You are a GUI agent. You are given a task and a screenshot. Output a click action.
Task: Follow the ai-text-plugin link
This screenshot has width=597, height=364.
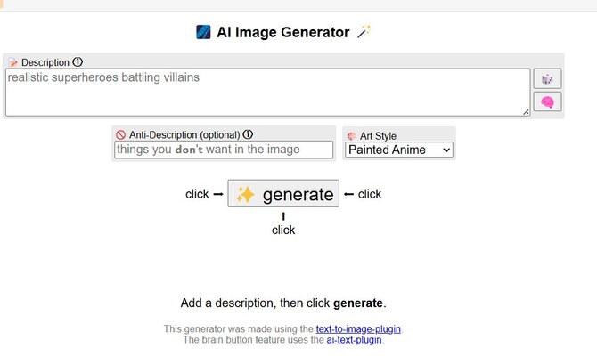coord(354,340)
